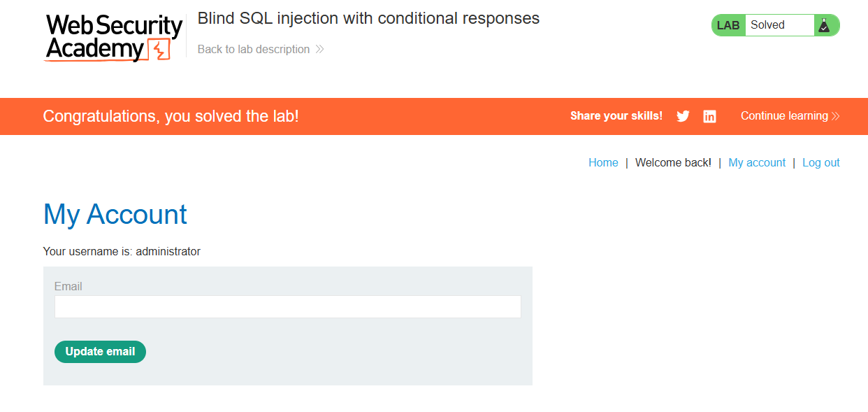Viewport: 868px width, 412px height.
Task: Go to Home in navigation
Action: [x=603, y=162]
